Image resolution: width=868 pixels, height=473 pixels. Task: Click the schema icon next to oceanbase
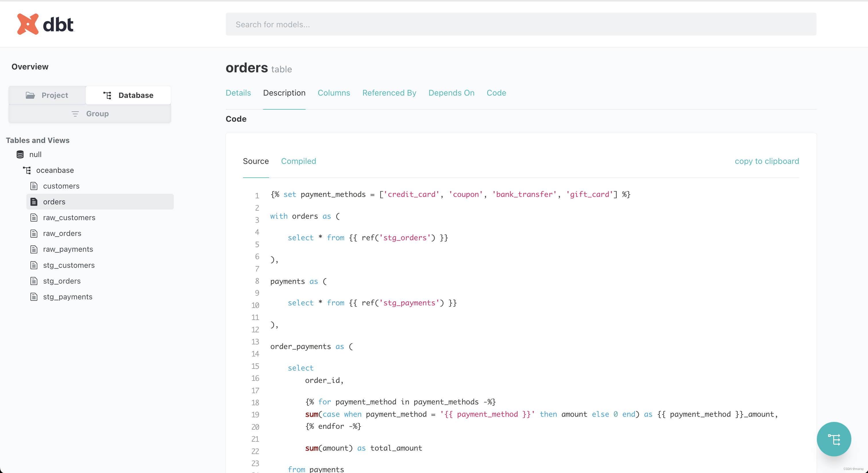(x=27, y=170)
